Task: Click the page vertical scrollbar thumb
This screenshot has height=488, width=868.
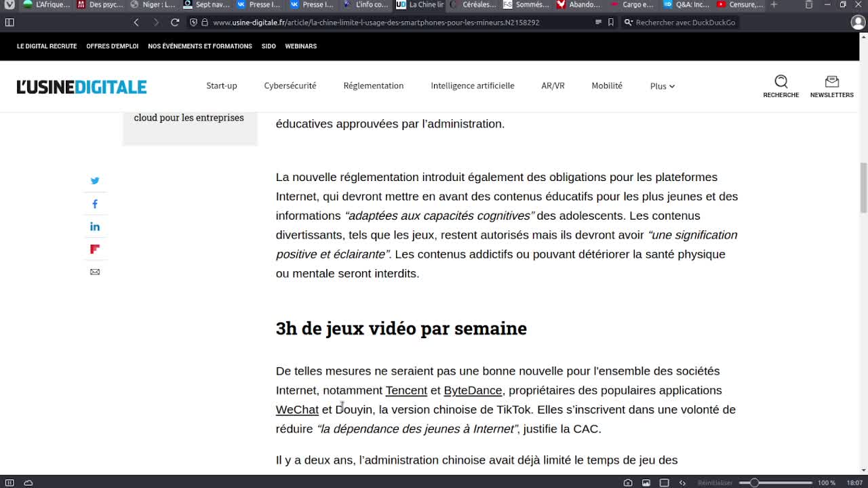Action: point(863,188)
